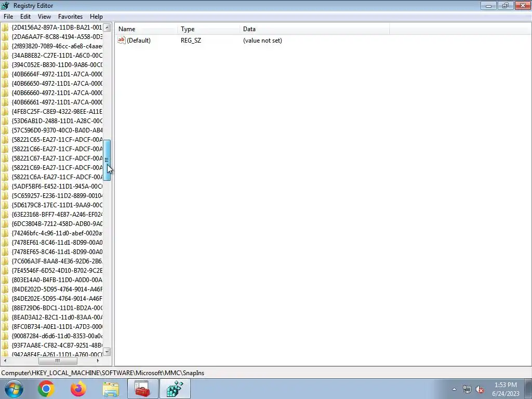Click folder icon of {58221C66-EA27-11CF key
Viewport: 532px width, 399px height.
(5, 149)
